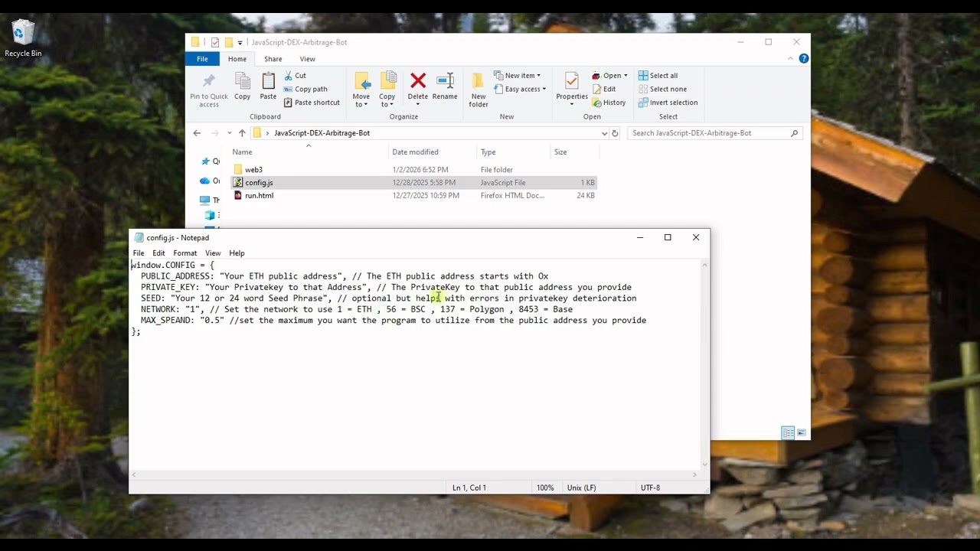Open Notepad's Format menu
The width and height of the screenshot is (980, 551).
185,253
